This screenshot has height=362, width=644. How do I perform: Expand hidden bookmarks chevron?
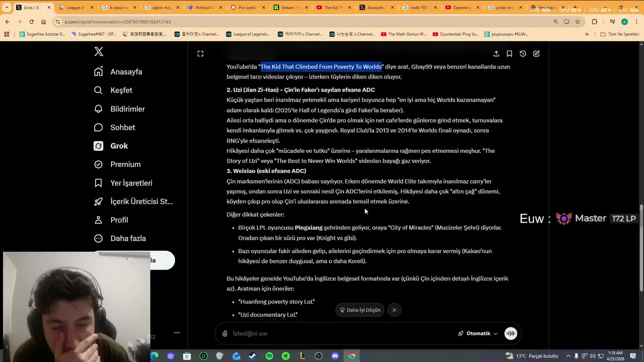(x=587, y=34)
